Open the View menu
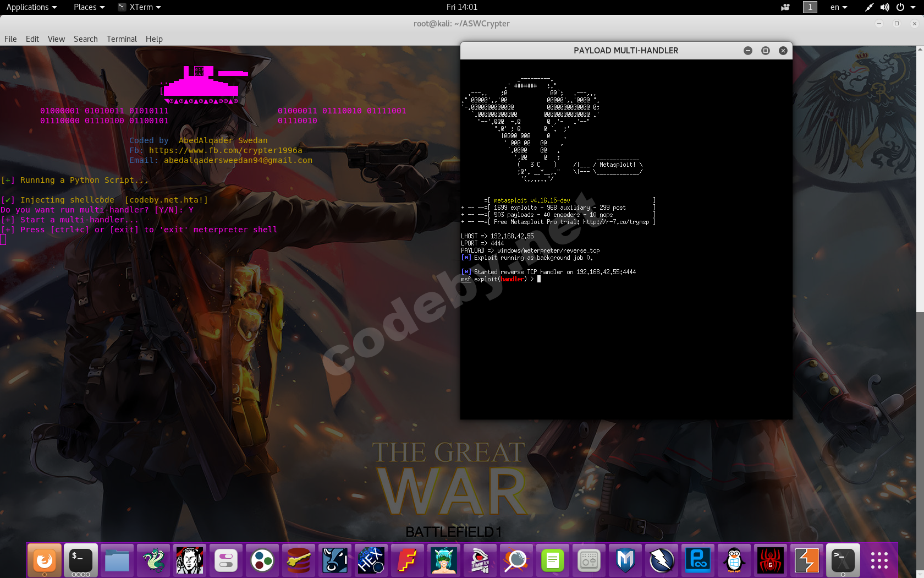Viewport: 924px width, 578px height. (56, 39)
